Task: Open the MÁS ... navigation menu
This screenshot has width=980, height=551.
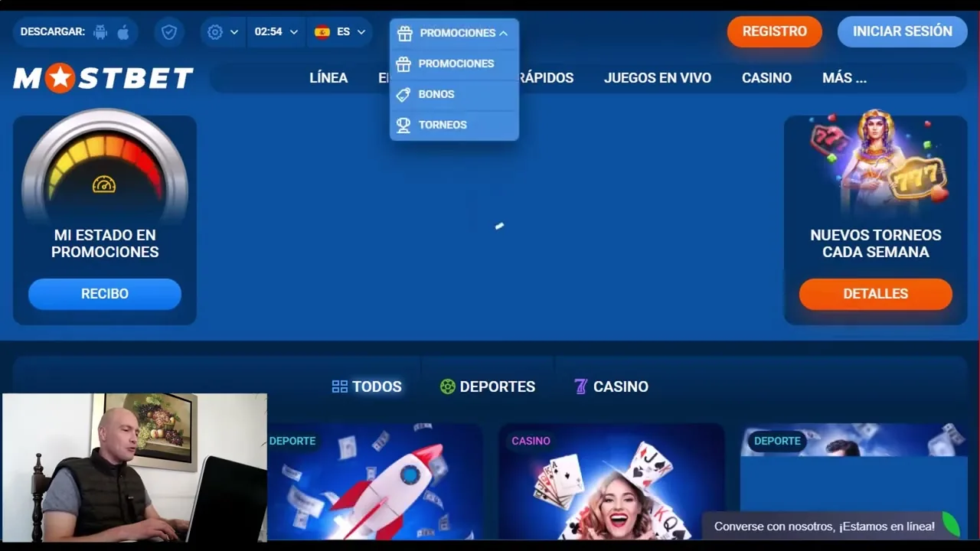Action: 844,78
